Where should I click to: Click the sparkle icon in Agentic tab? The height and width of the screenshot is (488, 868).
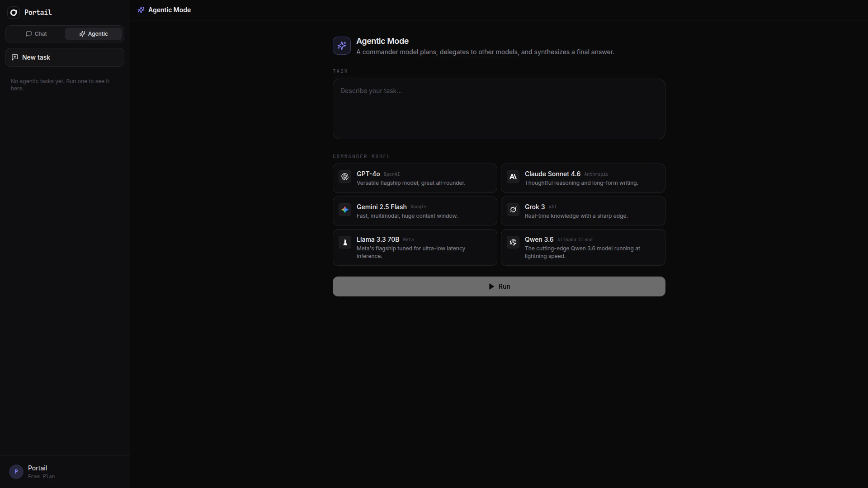[82, 34]
